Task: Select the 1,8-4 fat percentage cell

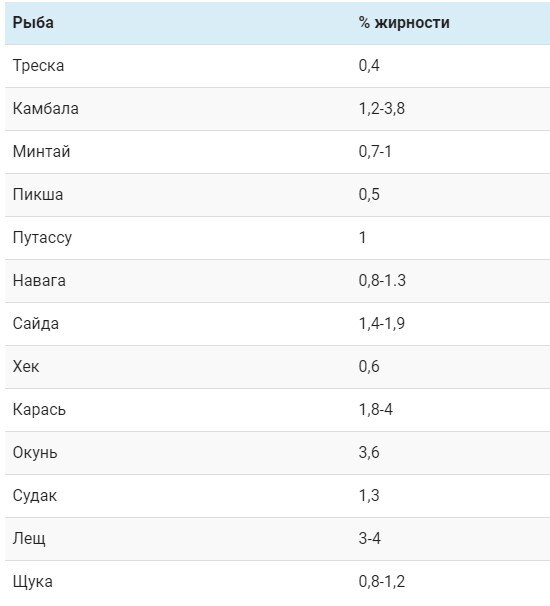Action: point(376,409)
